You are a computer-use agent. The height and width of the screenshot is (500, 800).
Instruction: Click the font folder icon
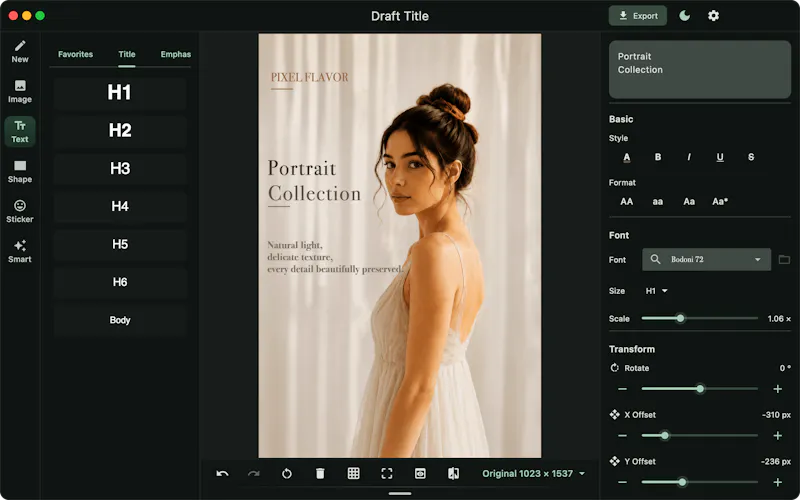(784, 260)
